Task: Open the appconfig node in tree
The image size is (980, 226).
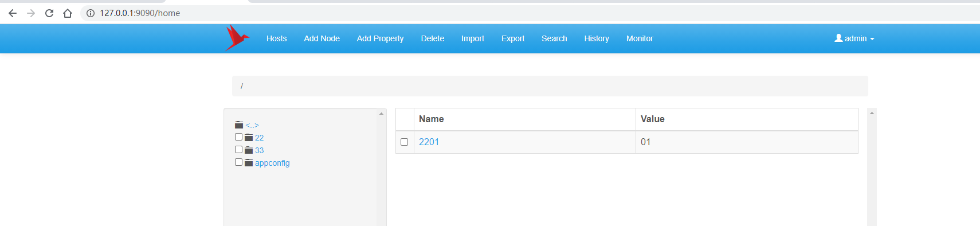Action: [x=272, y=163]
